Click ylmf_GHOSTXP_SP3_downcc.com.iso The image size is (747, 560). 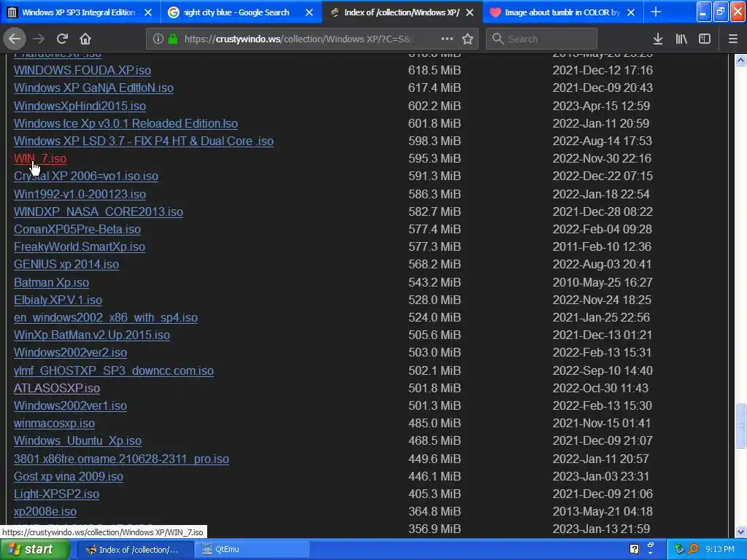114,371
